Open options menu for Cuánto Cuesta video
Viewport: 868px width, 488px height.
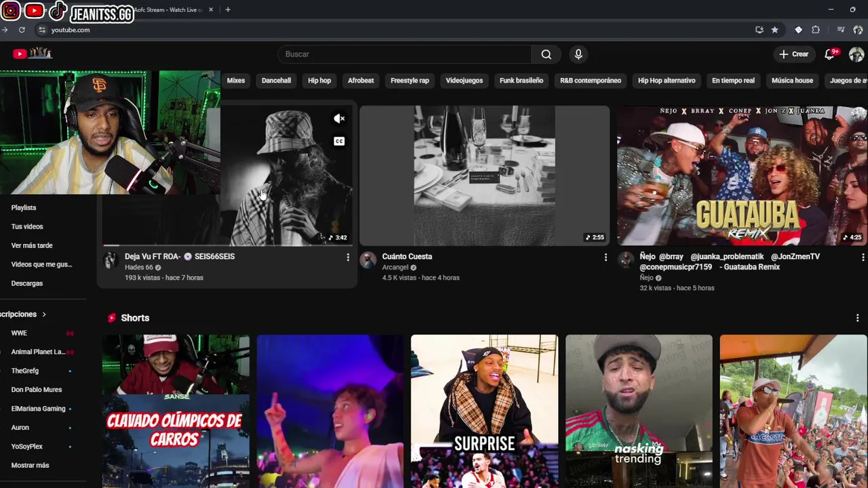(x=606, y=258)
